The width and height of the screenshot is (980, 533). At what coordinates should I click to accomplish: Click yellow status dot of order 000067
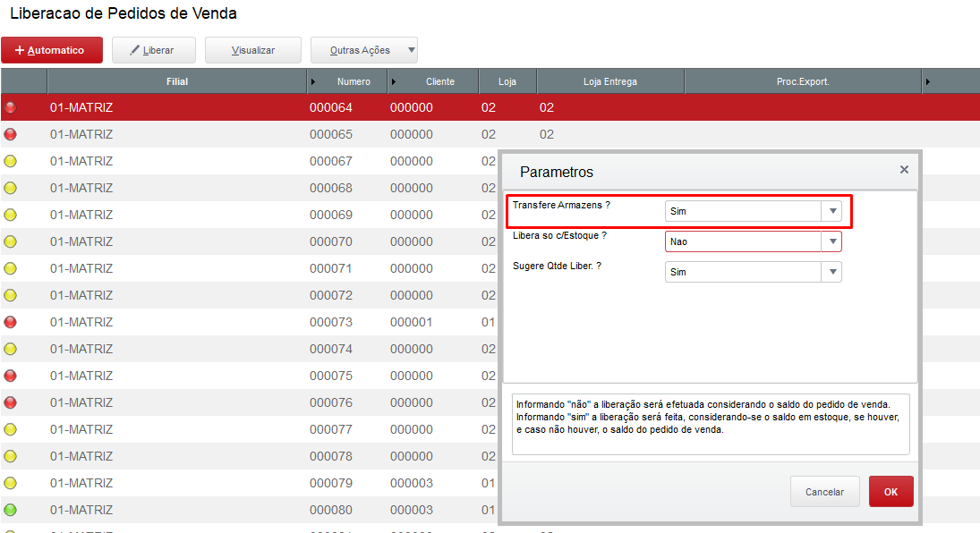coord(11,161)
